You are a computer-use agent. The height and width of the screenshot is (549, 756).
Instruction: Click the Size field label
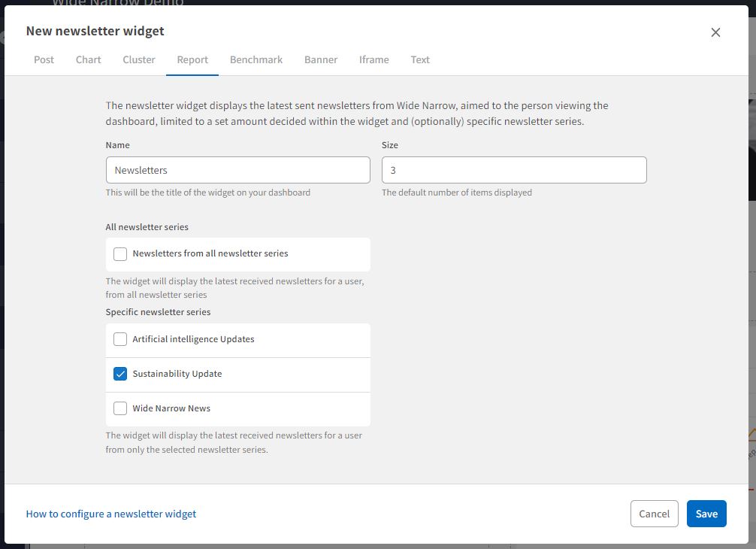coord(390,145)
